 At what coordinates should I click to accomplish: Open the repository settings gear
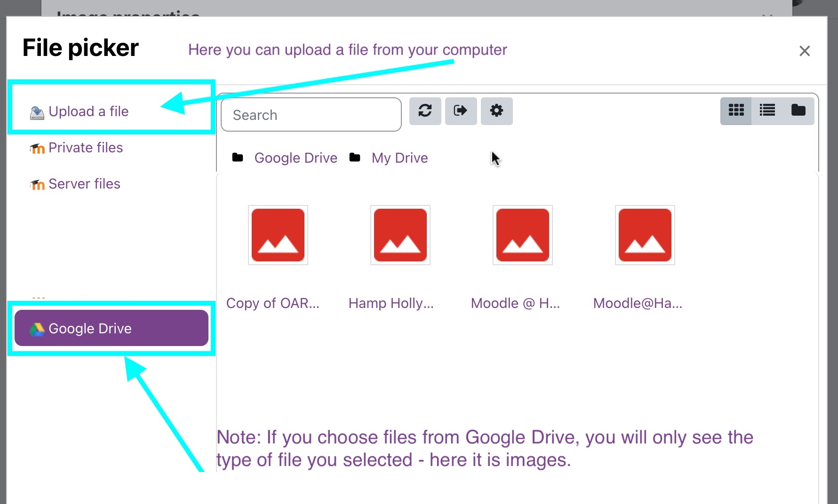496,111
